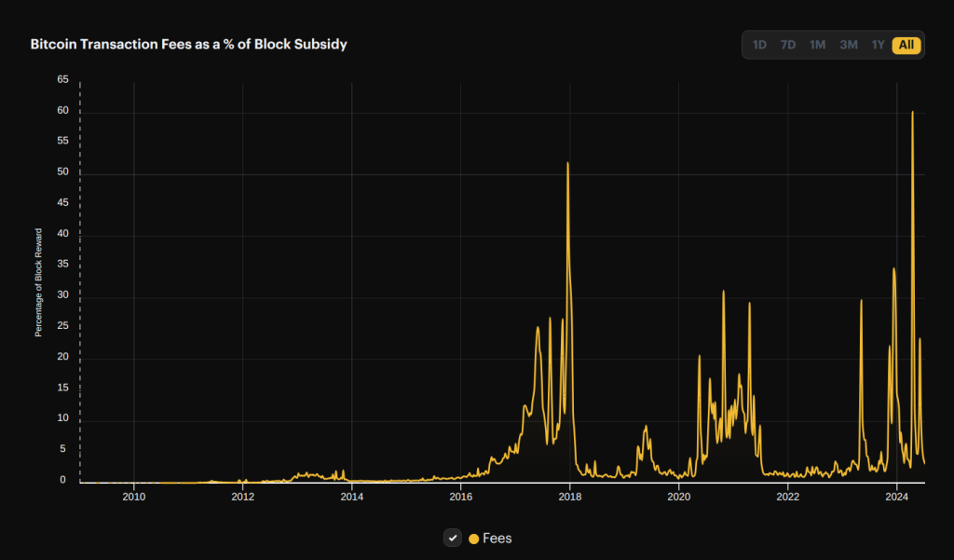Screen dimensions: 954x560
Task: Select the 7D time range
Action: tap(788, 45)
